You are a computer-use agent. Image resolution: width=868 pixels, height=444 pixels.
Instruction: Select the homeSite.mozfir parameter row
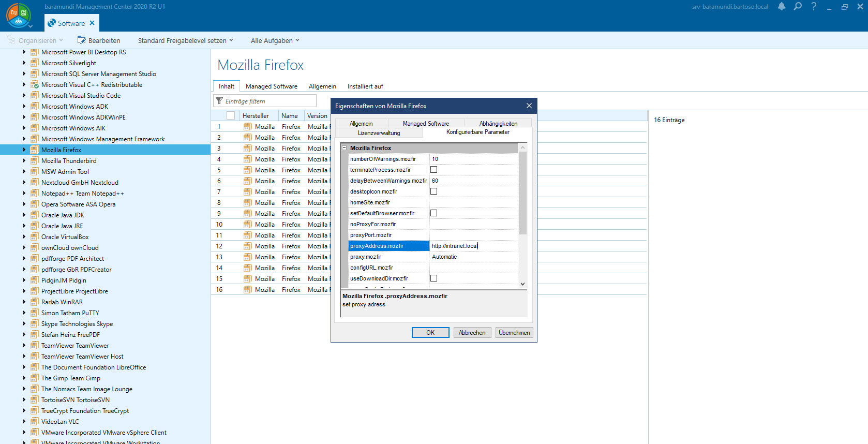click(433, 202)
